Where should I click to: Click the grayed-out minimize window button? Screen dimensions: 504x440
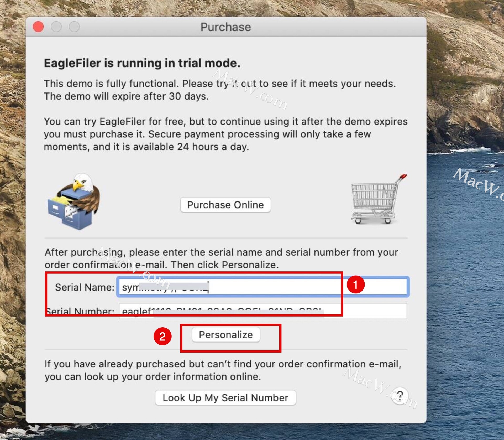click(56, 27)
